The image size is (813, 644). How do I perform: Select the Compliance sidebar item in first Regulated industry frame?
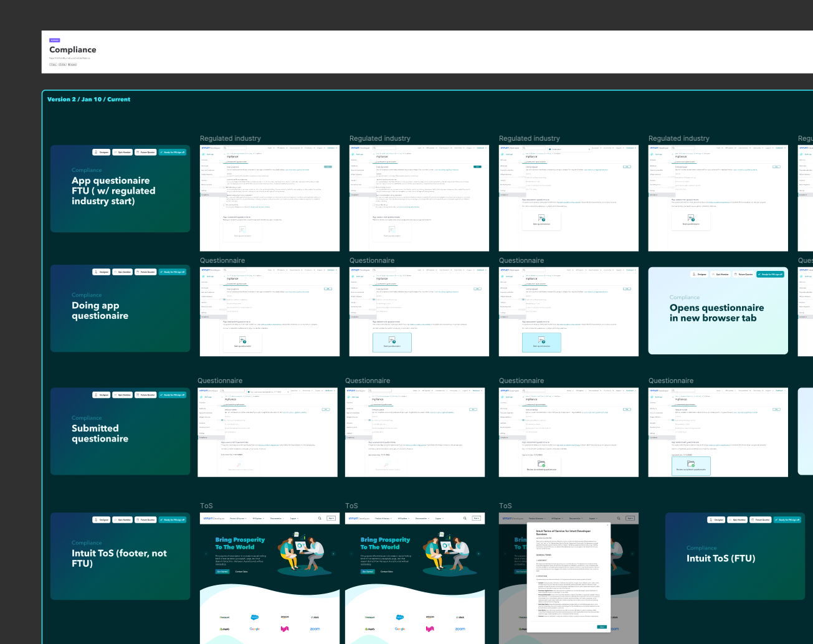205,195
